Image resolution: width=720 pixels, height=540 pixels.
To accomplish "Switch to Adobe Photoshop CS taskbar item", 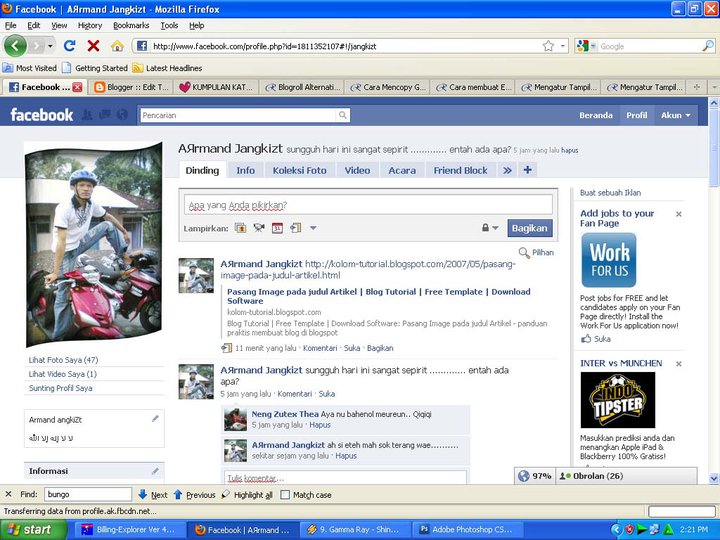I will [x=466, y=530].
